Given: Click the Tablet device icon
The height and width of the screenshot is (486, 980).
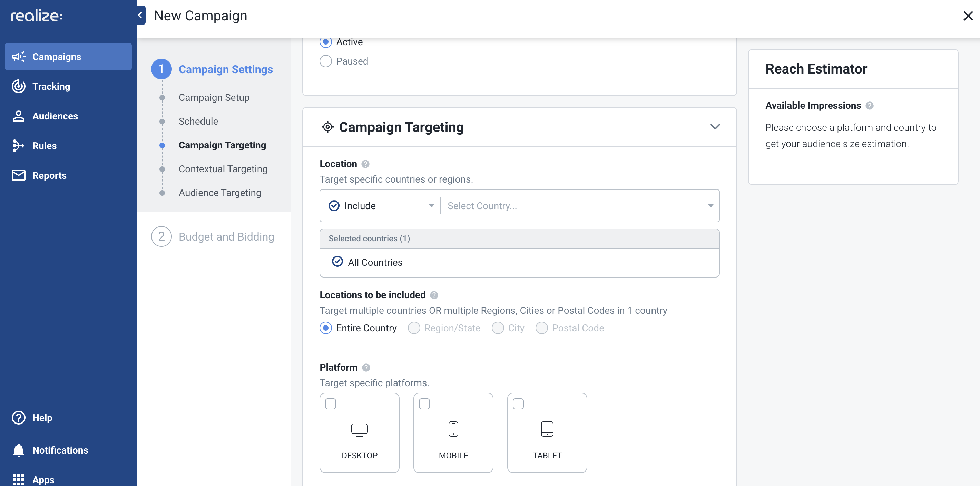Looking at the screenshot, I should pyautogui.click(x=547, y=429).
